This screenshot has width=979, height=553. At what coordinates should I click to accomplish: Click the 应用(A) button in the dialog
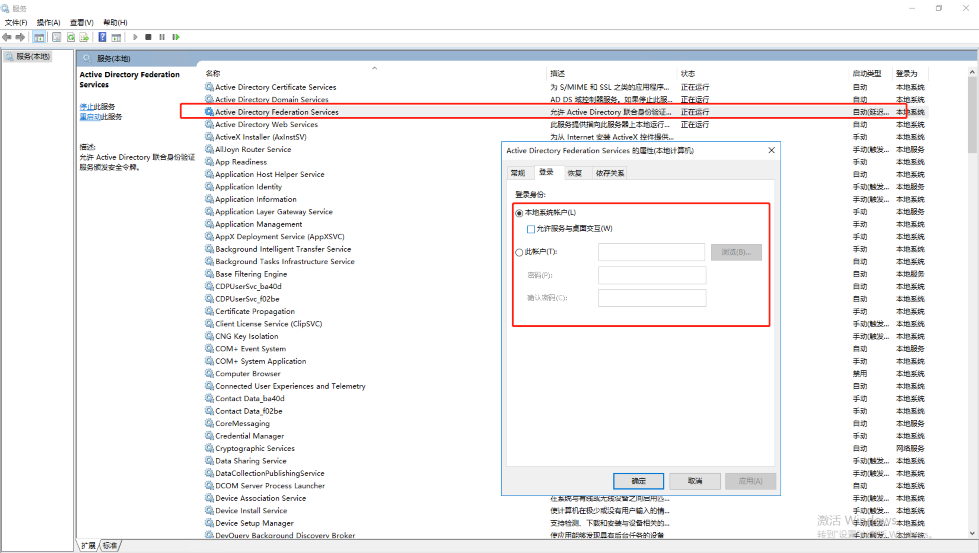[750, 481]
